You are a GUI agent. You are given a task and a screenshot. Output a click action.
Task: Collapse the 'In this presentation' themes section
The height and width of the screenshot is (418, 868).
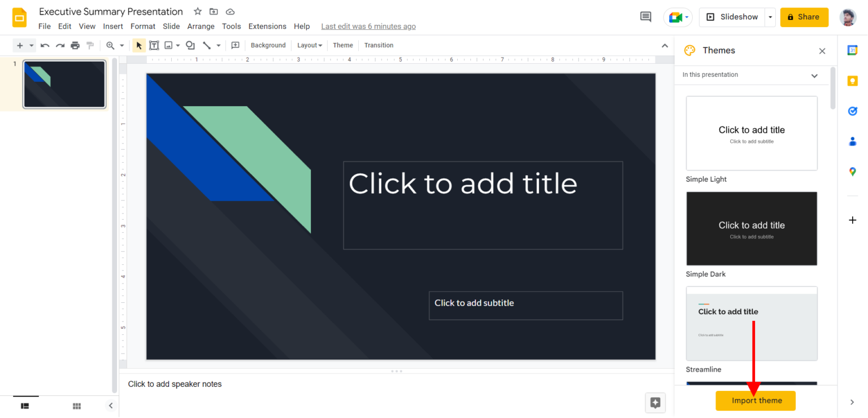click(814, 75)
